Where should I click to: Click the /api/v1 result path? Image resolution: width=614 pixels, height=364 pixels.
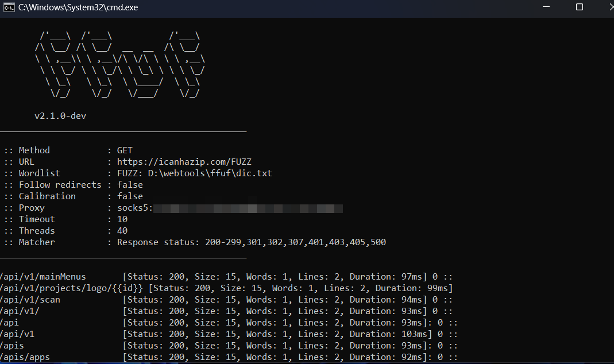click(x=17, y=334)
